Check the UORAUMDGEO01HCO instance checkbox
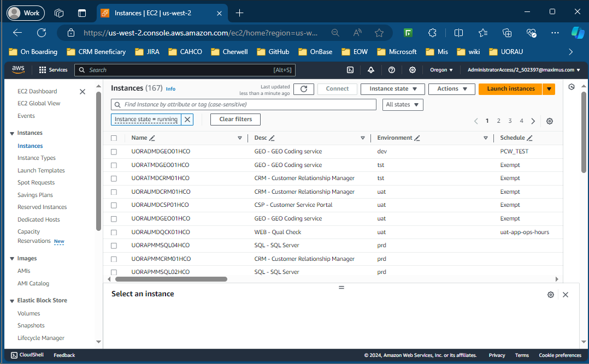This screenshot has width=589, height=364. [114, 219]
